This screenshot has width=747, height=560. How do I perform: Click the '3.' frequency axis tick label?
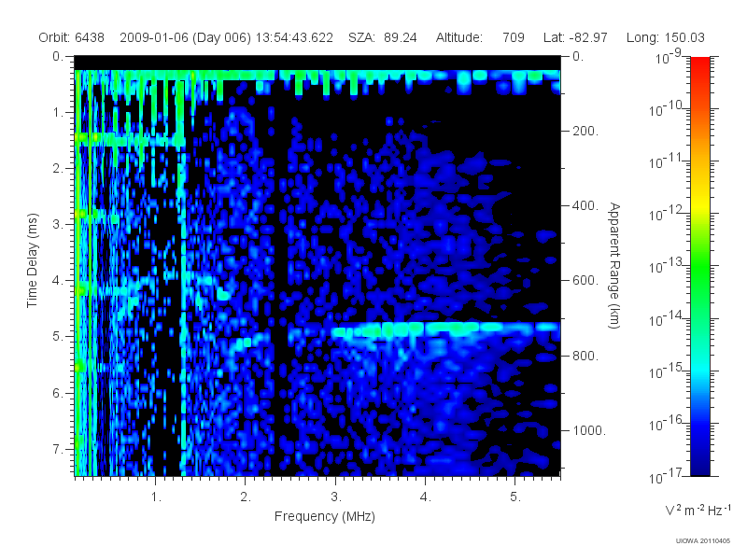pos(336,497)
